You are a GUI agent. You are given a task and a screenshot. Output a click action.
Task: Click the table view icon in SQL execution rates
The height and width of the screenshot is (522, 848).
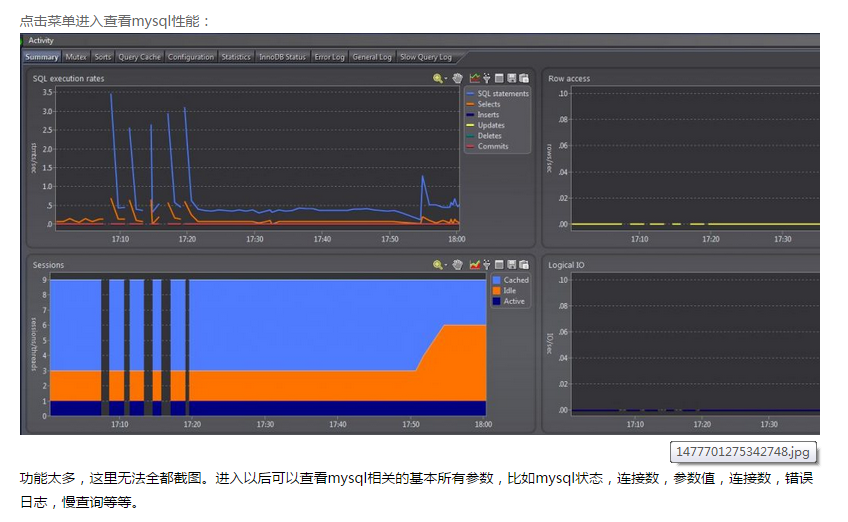click(499, 78)
